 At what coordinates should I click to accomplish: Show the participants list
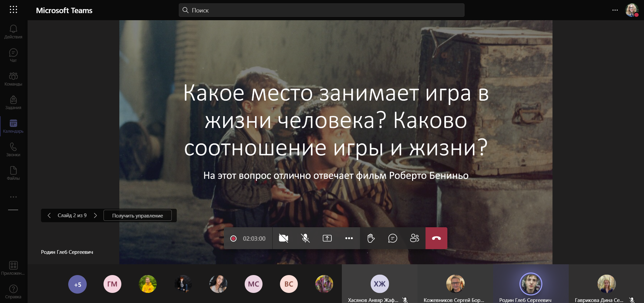pyautogui.click(x=414, y=238)
